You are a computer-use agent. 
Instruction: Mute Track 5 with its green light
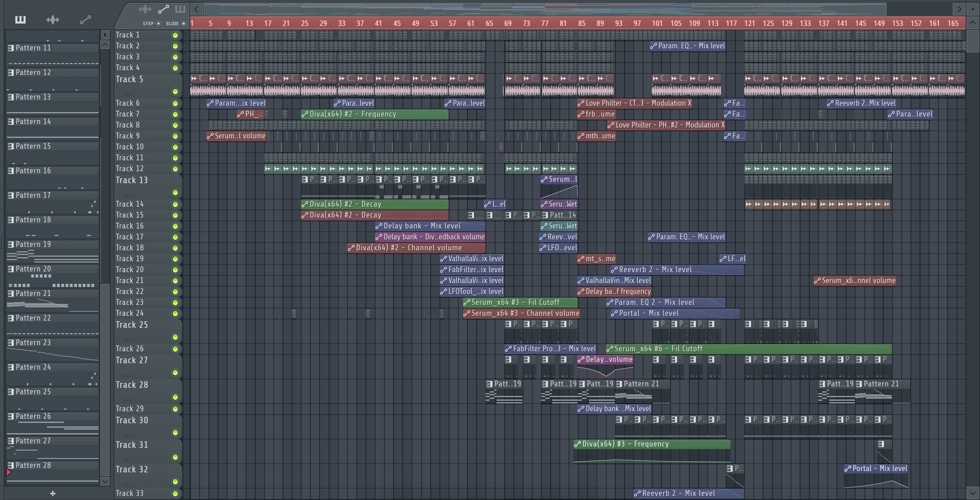click(175, 92)
